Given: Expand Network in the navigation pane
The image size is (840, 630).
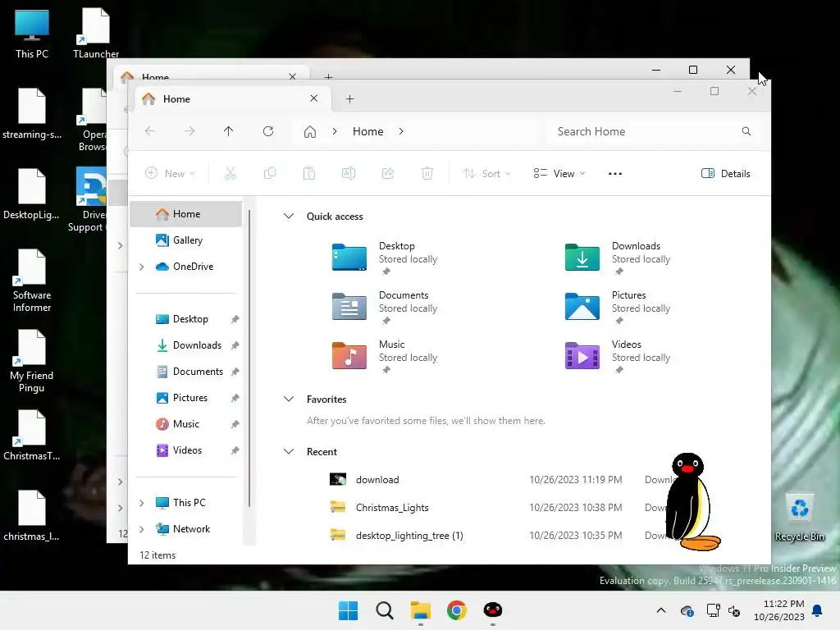Looking at the screenshot, I should point(141,529).
